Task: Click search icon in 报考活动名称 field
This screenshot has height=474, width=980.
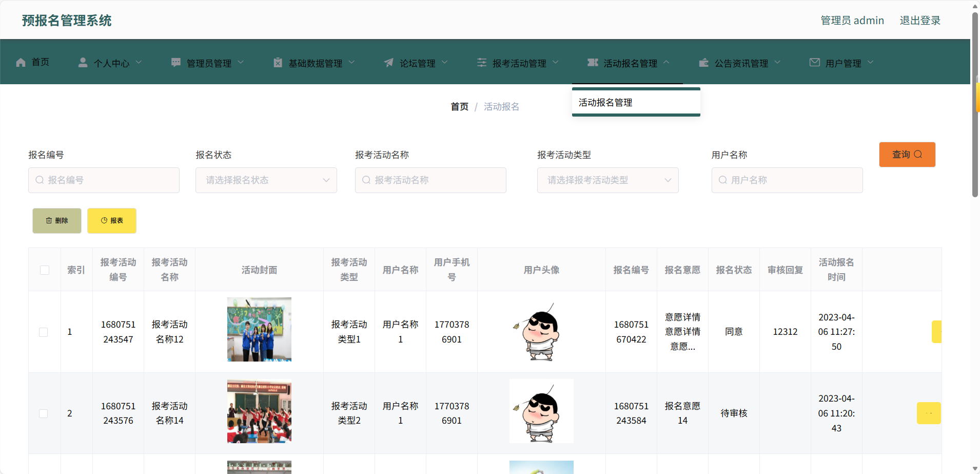Action: [366, 180]
